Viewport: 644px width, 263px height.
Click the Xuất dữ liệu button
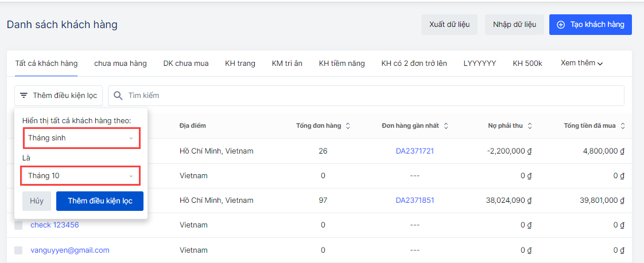coord(449,25)
